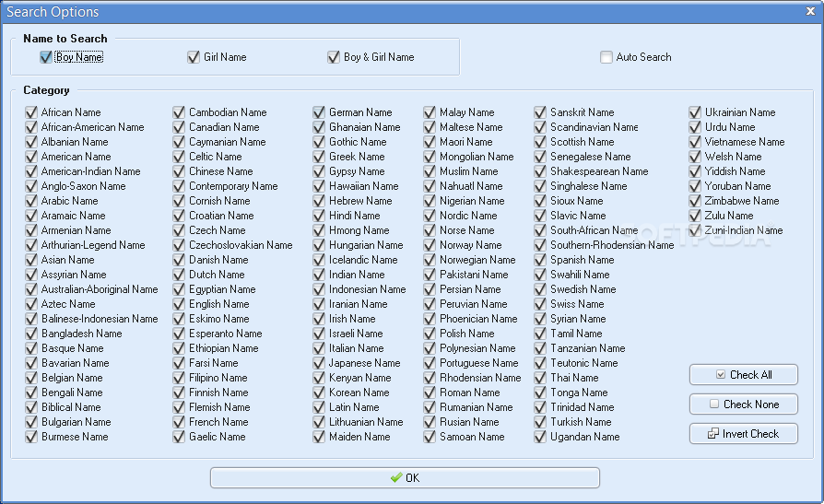Uncheck Czechoslovakian Name category

[x=179, y=245]
